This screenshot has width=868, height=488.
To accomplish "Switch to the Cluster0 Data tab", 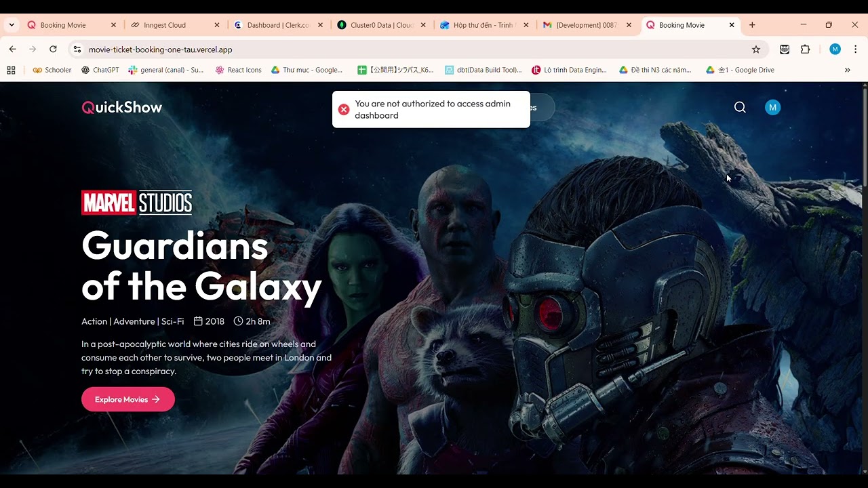I will [x=382, y=25].
